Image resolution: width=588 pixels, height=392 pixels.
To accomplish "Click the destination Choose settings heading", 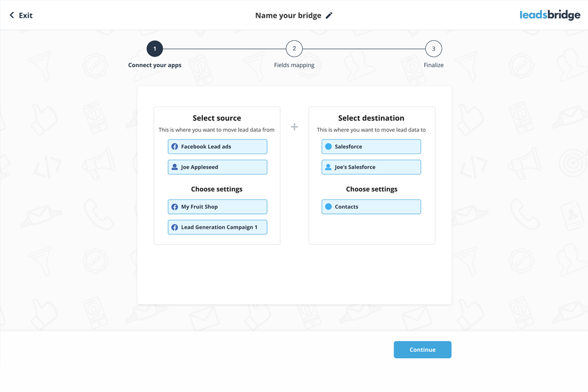I will [x=371, y=189].
